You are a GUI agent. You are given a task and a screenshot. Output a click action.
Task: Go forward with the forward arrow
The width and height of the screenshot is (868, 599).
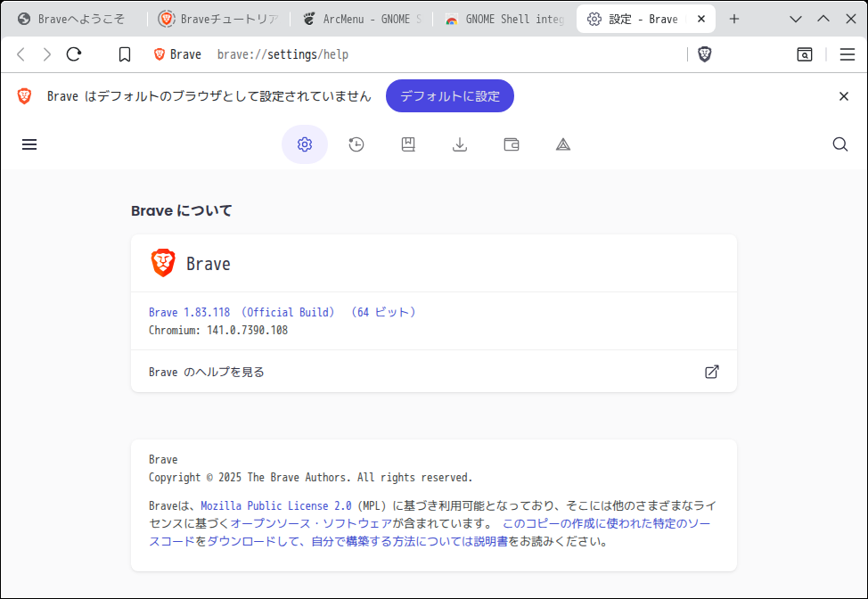pos(47,54)
